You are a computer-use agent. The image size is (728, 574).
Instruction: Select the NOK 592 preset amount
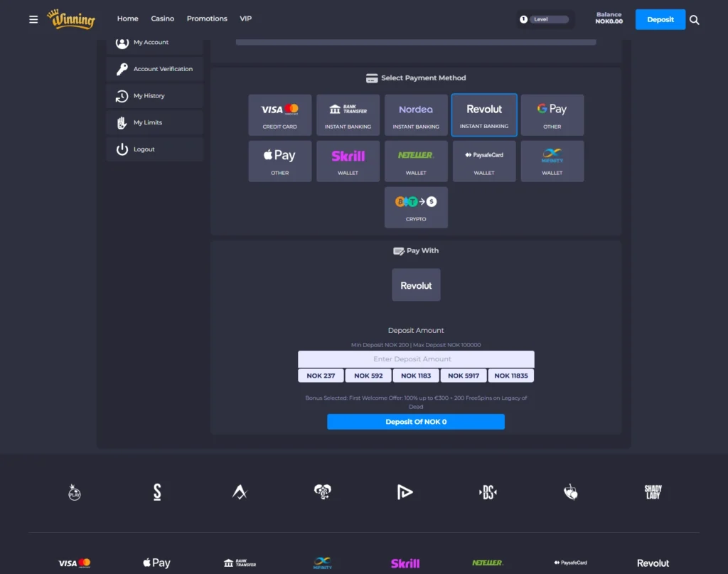pyautogui.click(x=368, y=376)
